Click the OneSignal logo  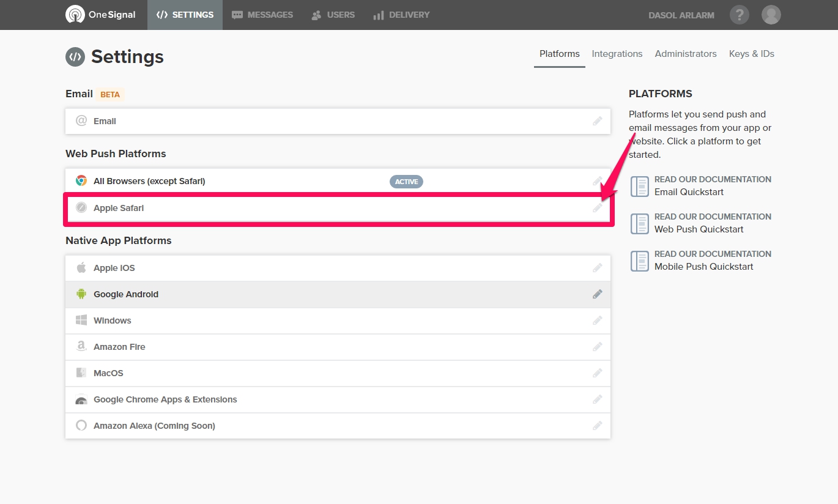[x=100, y=15]
